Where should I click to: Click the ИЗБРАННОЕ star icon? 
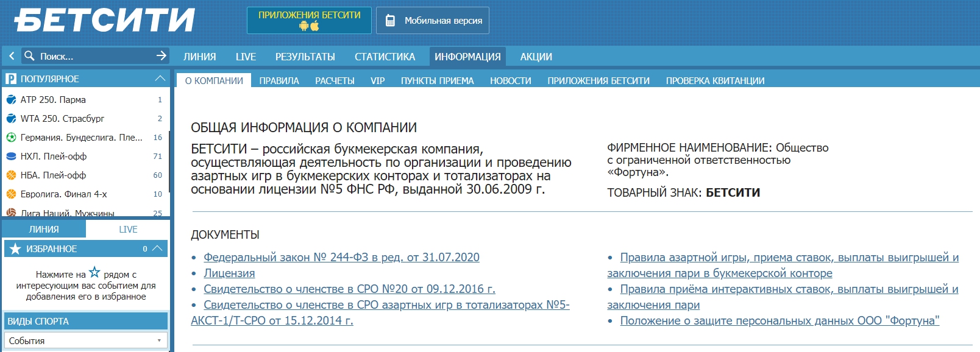click(x=15, y=248)
